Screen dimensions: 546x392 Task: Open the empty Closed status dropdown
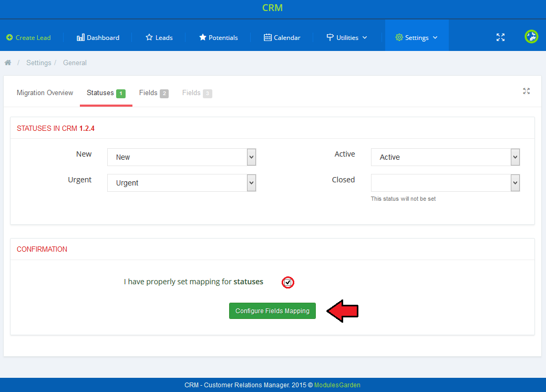tap(446, 183)
